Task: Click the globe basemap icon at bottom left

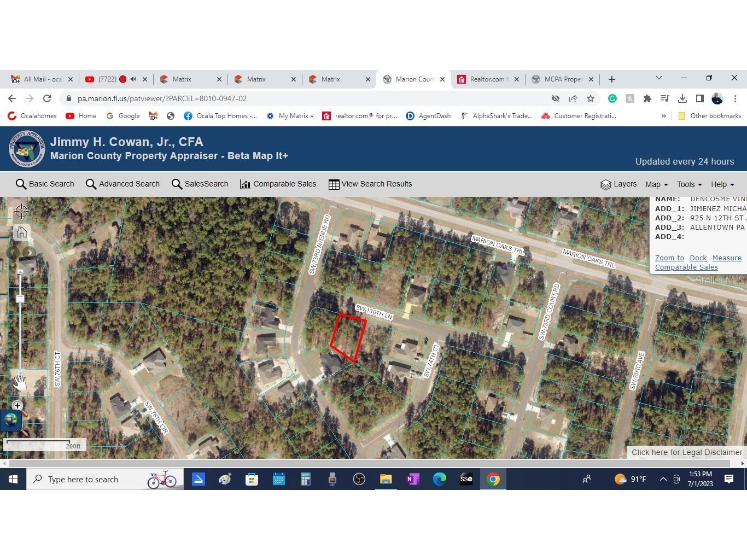Action: pos(11,420)
